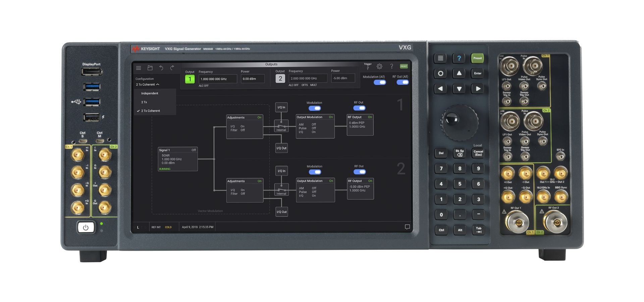Click the channel 2 I/Q In block
644x302 pixels.
point(281,171)
